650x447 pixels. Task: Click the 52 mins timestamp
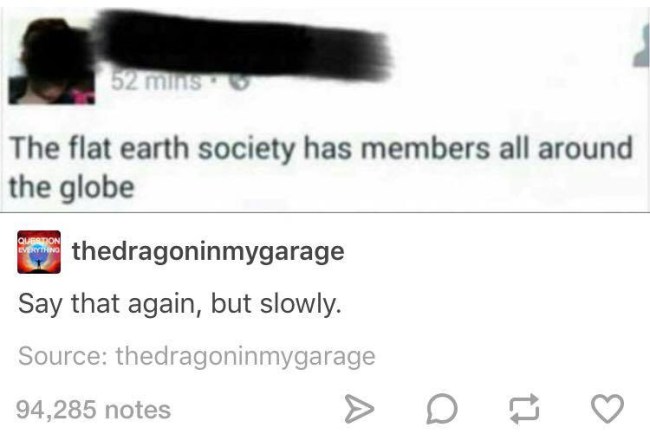156,81
